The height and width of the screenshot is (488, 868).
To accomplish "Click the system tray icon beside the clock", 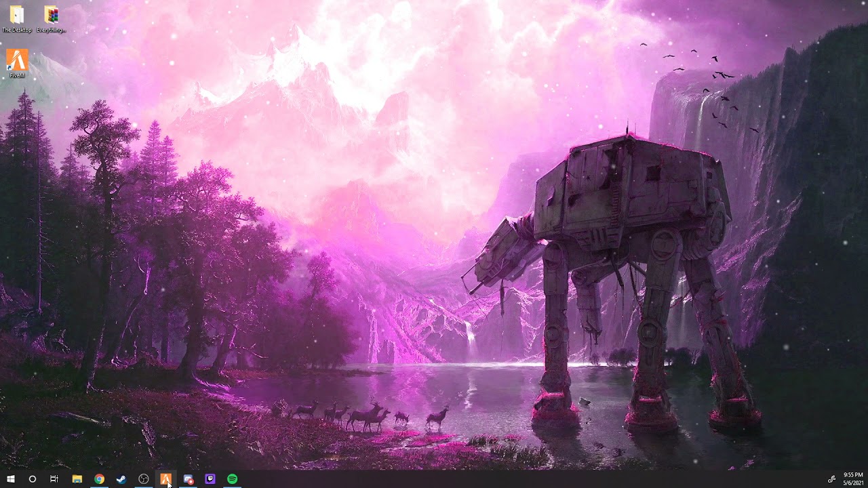I will 831,479.
